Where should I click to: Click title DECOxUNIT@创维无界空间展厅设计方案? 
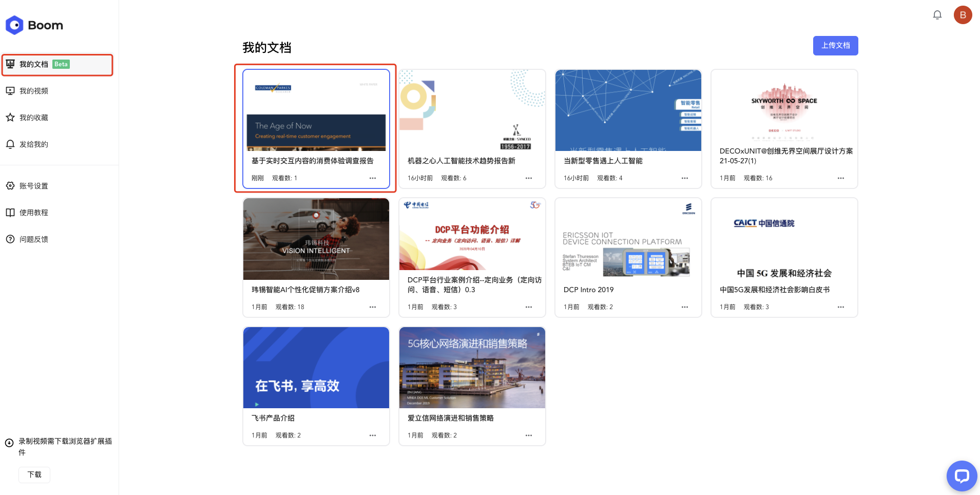(x=786, y=156)
